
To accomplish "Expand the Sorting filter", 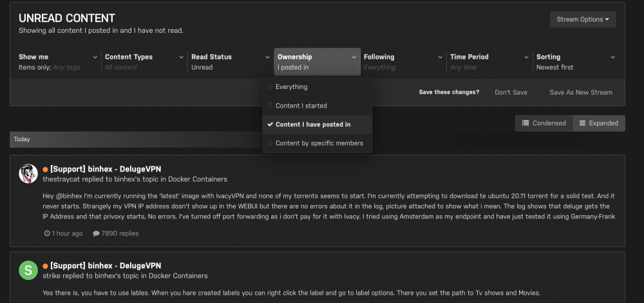I will click(576, 62).
